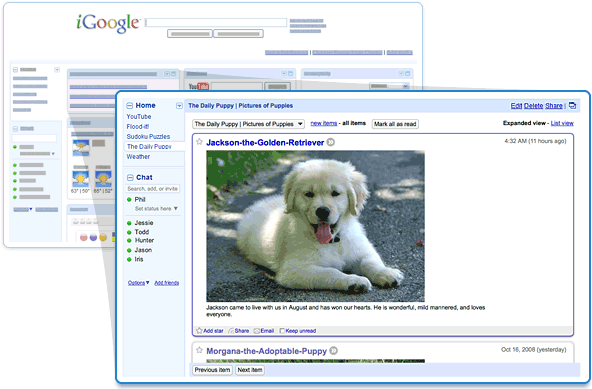
Task: Start chat with Todd
Action: [142, 232]
